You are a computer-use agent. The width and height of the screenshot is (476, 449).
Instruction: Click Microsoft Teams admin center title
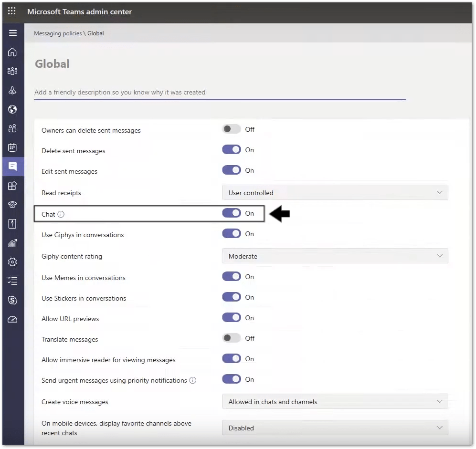[x=80, y=12]
